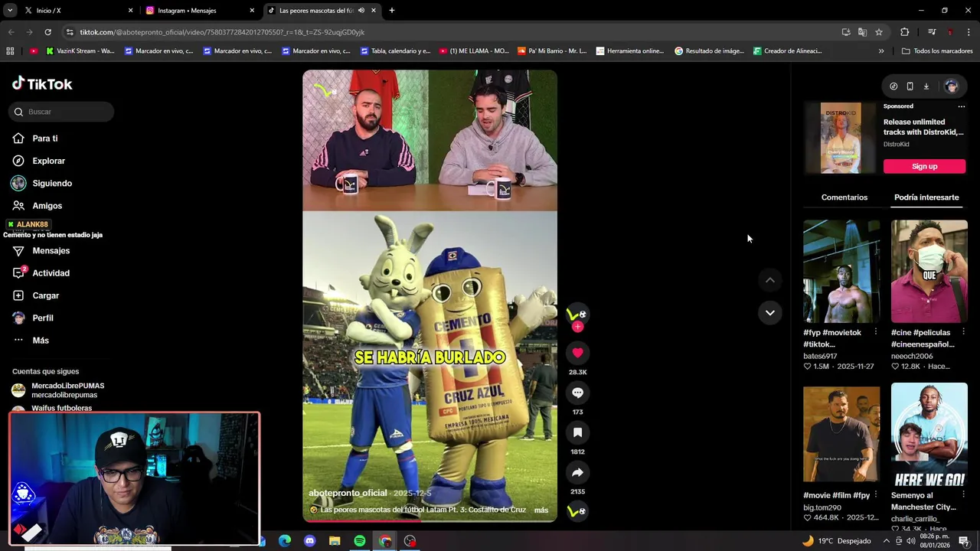Open options menu for #fyp #movietok video
The height and width of the screenshot is (551, 980).
(x=876, y=332)
